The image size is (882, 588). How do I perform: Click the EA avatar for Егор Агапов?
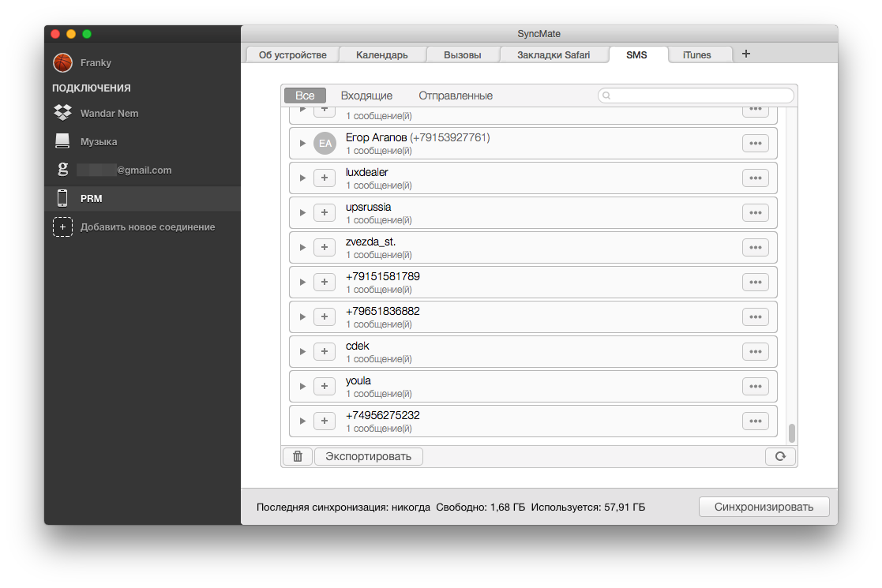pyautogui.click(x=325, y=143)
